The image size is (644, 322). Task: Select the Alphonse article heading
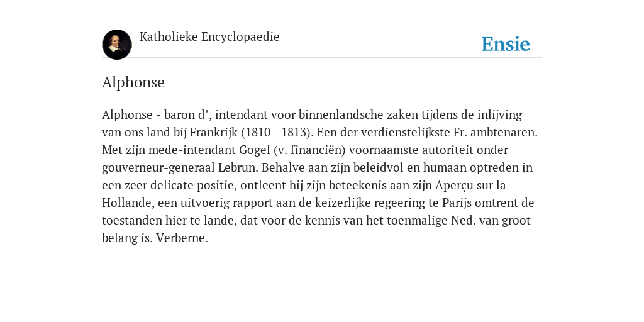pos(133,82)
